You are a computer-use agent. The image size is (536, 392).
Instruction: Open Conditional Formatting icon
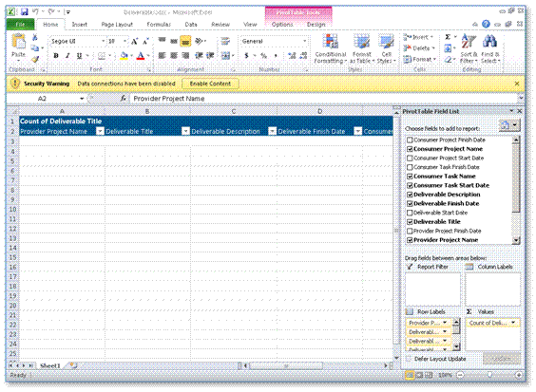coord(330,43)
